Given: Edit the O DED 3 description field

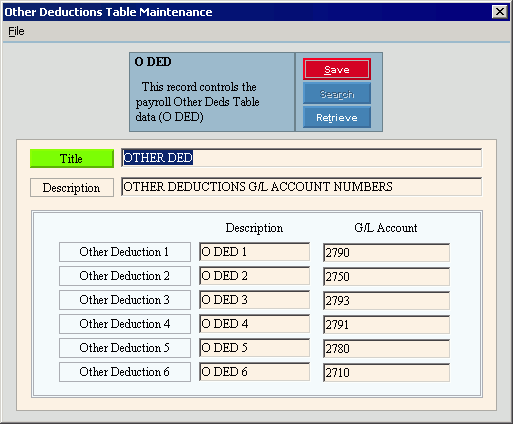Looking at the screenshot, I should [x=254, y=300].
